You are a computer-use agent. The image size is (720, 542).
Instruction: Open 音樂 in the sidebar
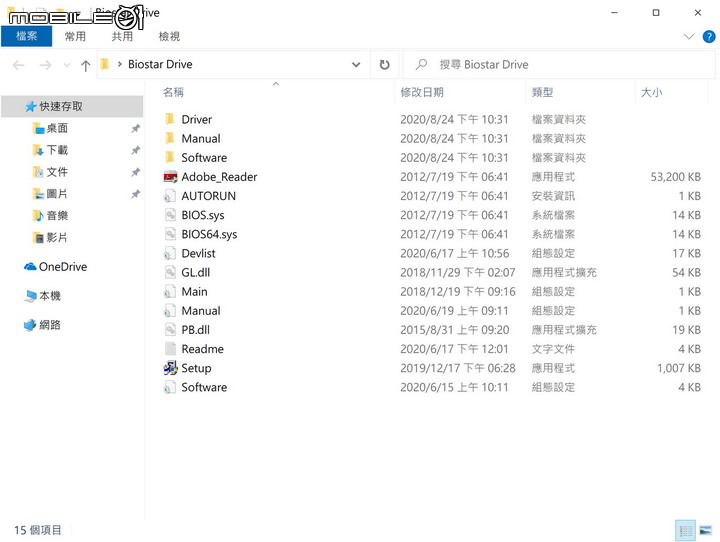coord(57,215)
